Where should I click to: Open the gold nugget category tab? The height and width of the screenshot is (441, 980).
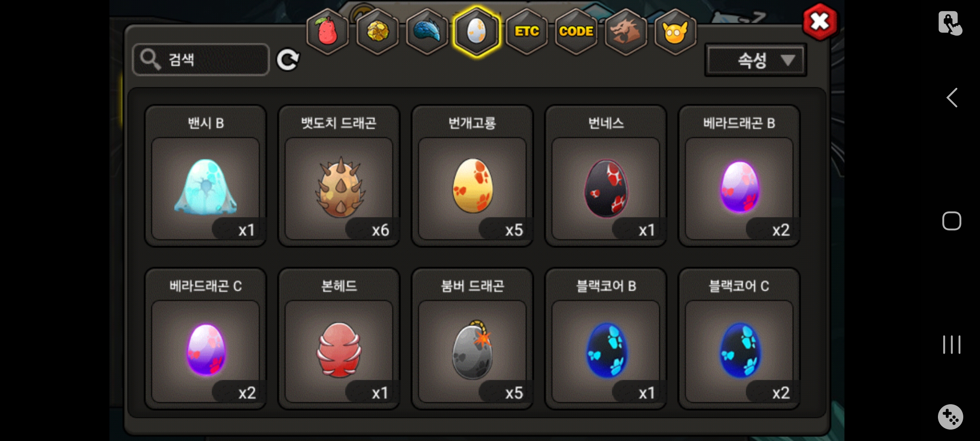tap(377, 32)
